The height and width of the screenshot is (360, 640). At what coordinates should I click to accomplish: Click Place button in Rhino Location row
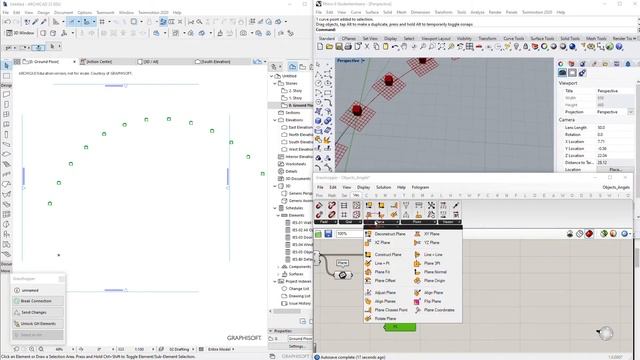pos(615,169)
